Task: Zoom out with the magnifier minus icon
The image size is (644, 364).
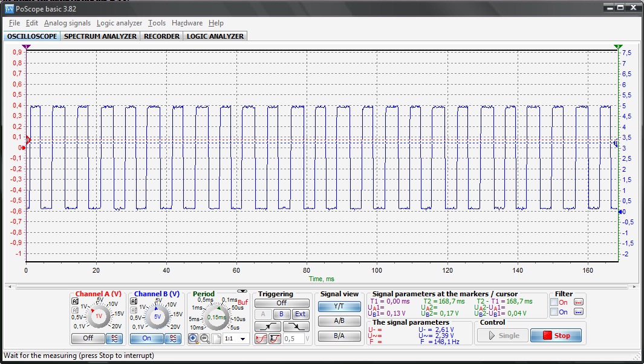Action: click(x=204, y=339)
